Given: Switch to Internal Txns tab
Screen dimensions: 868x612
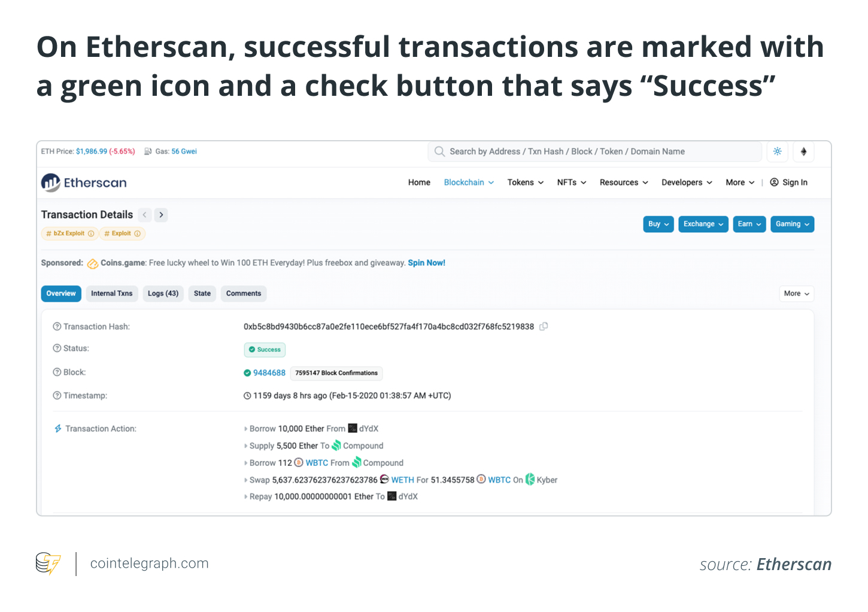Looking at the screenshot, I should [111, 293].
